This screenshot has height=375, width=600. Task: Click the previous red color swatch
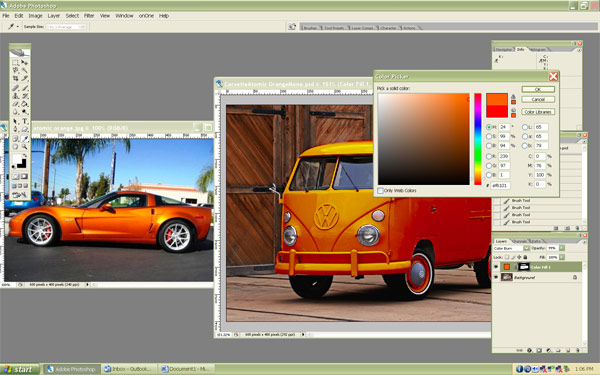point(497,112)
